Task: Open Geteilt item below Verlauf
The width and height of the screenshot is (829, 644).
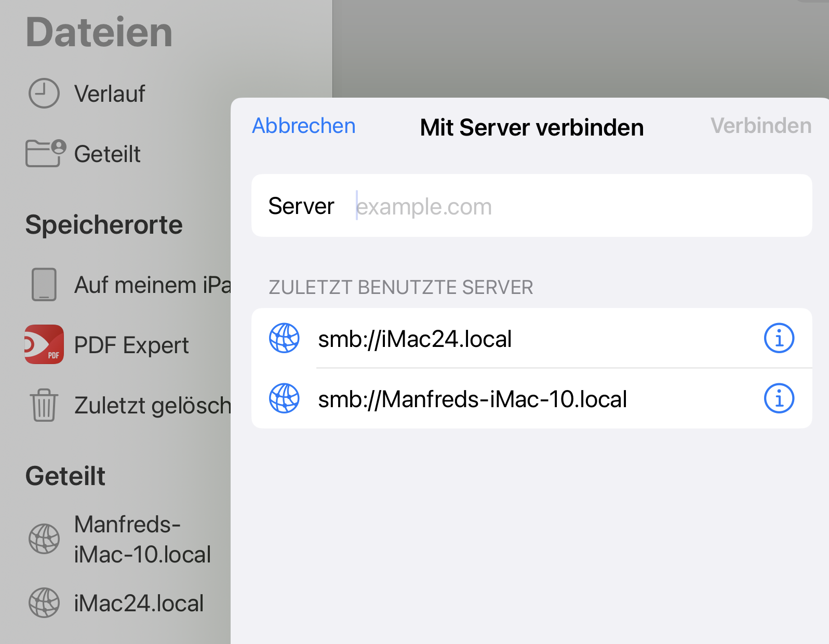Action: click(x=107, y=154)
